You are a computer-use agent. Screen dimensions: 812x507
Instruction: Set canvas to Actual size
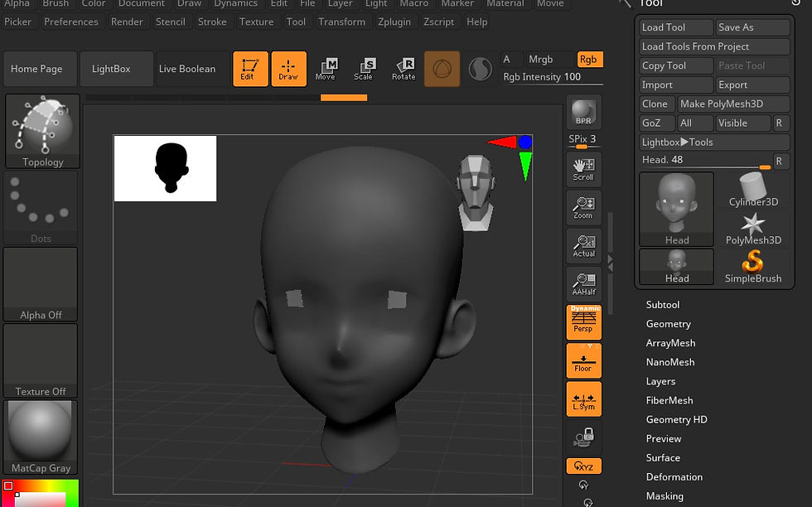583,246
